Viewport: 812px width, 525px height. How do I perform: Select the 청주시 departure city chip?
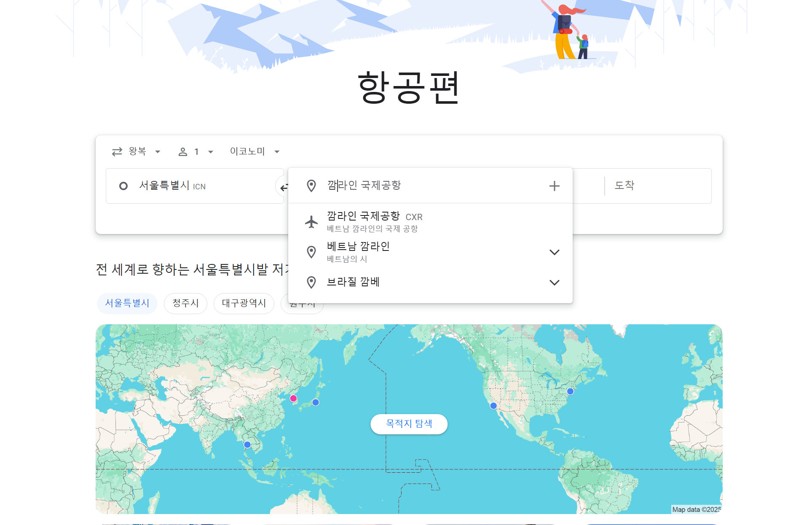(185, 303)
